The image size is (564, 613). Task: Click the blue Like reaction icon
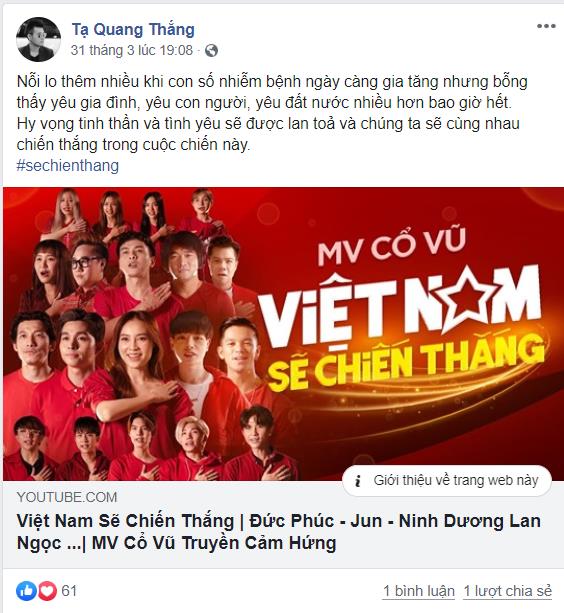pyautogui.click(x=26, y=591)
